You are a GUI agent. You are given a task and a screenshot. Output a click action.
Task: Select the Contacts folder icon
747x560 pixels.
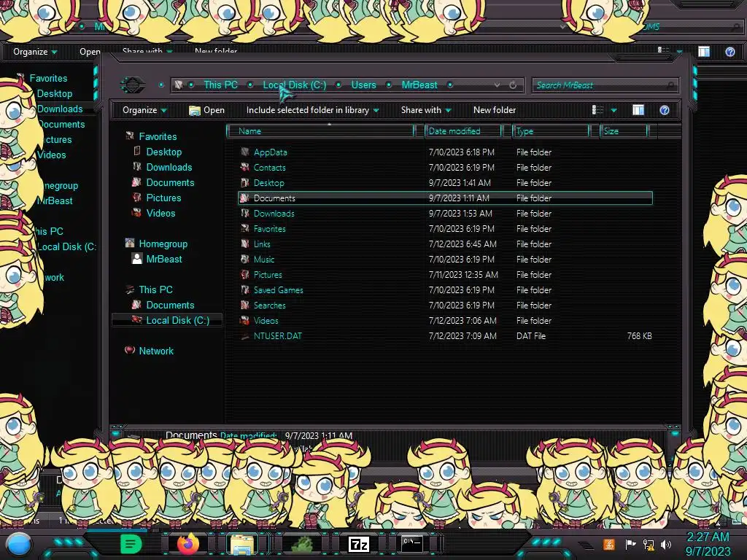coord(245,168)
